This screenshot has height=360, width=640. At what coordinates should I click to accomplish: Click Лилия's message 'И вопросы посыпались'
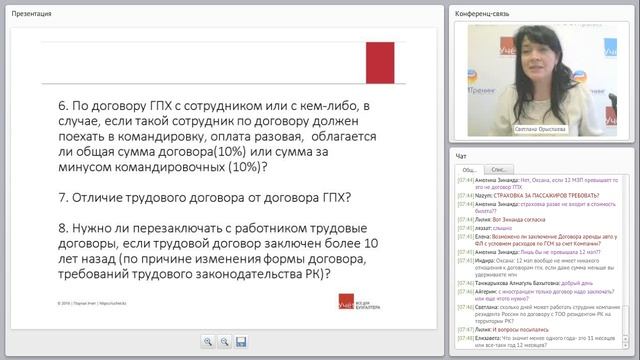(503, 329)
